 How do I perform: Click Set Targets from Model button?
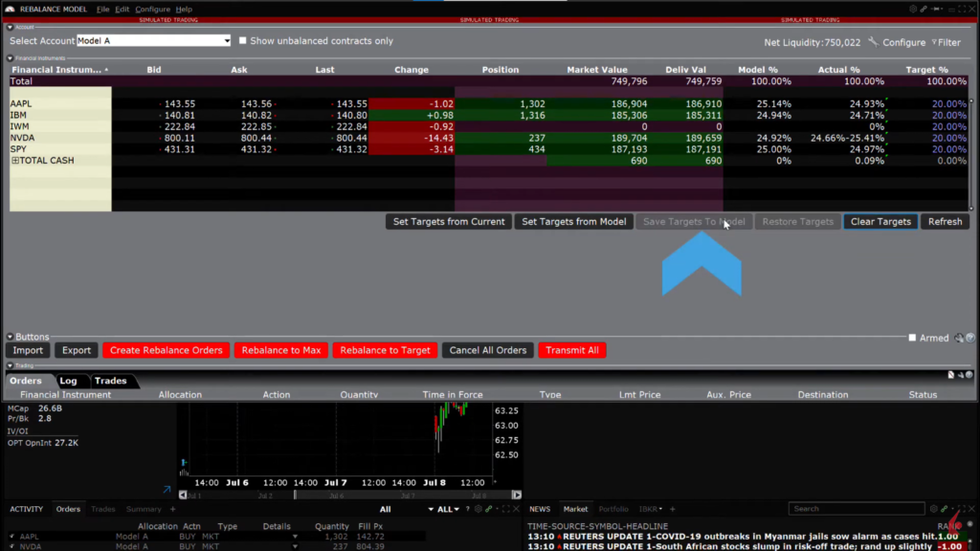tap(573, 222)
